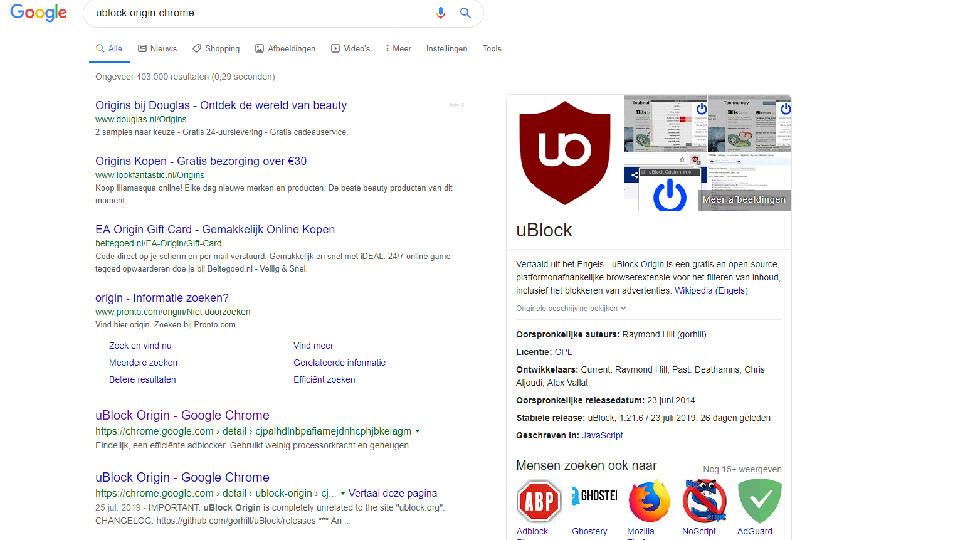
Task: Click 'Ongeveer 403.000 resultaten' text
Action: [185, 77]
